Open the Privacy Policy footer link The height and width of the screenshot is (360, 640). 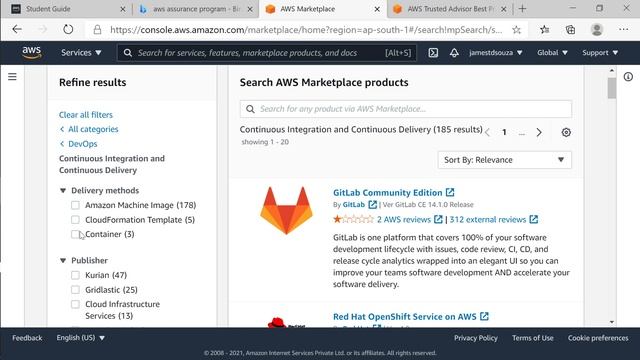tap(476, 338)
